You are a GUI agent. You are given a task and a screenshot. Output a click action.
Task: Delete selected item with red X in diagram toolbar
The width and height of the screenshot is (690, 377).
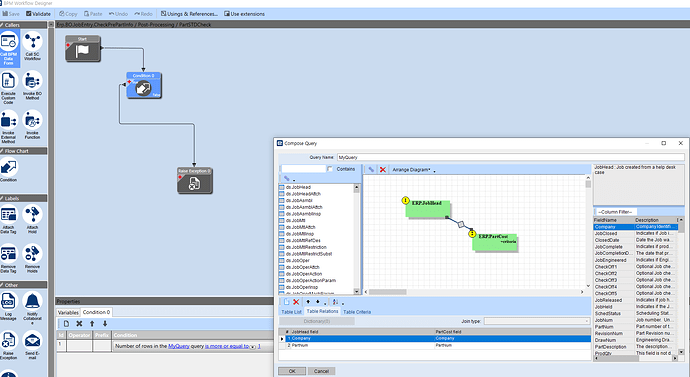tap(382, 169)
